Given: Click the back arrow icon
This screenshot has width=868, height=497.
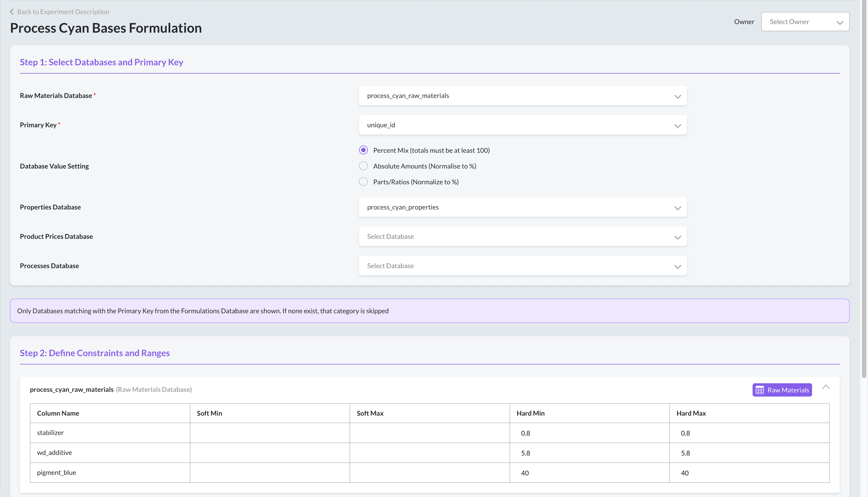Looking at the screenshot, I should [12, 12].
